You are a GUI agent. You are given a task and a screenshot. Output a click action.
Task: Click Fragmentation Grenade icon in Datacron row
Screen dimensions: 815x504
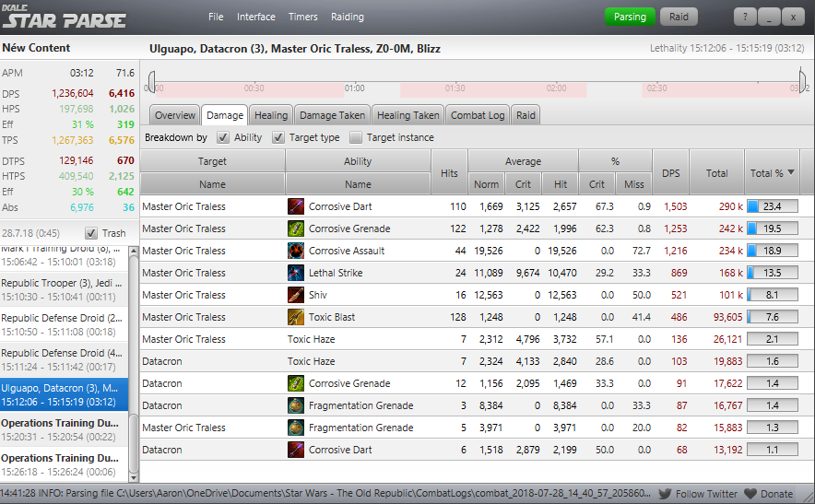[x=296, y=405]
